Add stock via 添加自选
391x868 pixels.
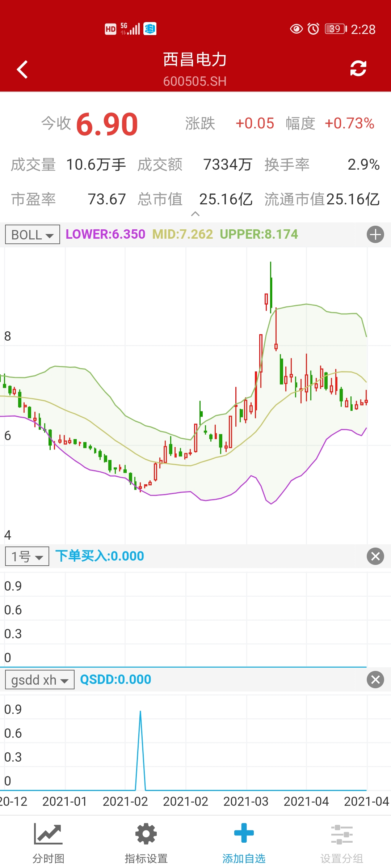244,843
